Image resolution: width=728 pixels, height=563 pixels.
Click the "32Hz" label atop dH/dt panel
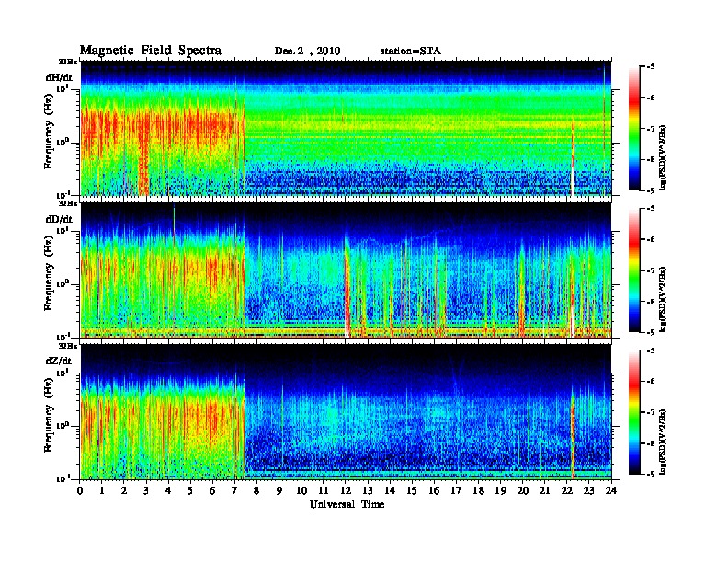[x=68, y=62]
